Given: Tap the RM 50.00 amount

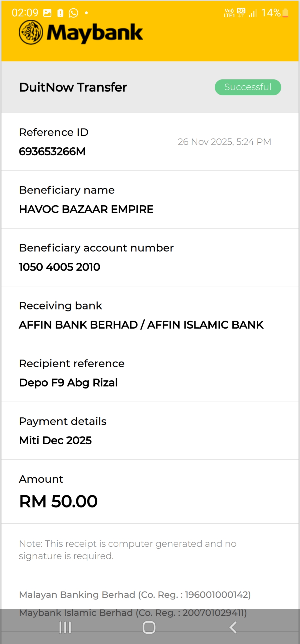Looking at the screenshot, I should coord(58,501).
